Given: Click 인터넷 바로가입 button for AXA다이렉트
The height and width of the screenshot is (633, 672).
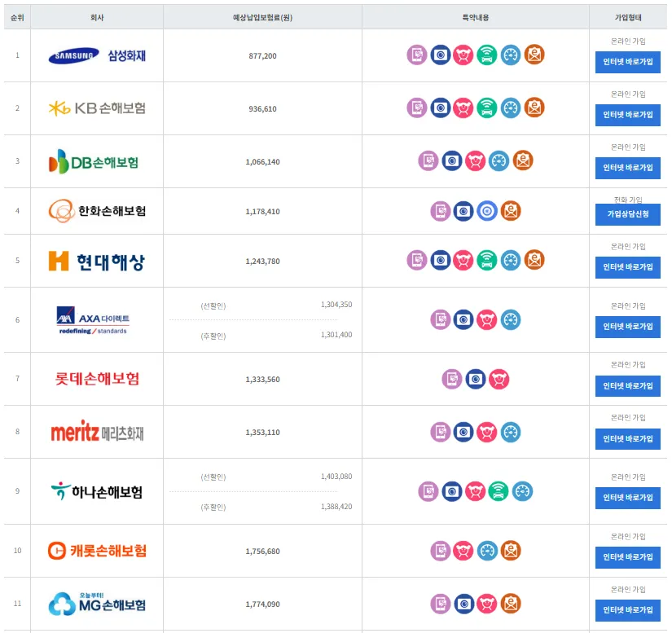Looking at the screenshot, I should click(627, 327).
